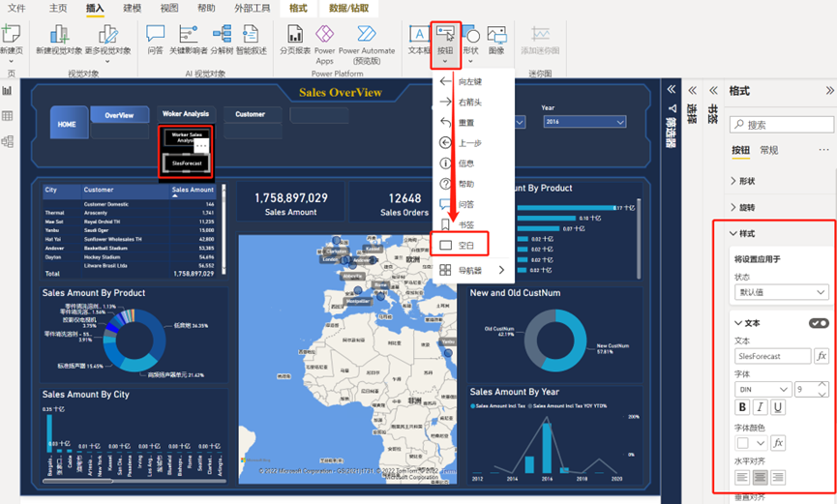The height and width of the screenshot is (504, 837).
Task: Toggle the 文本 text switch off
Action: click(x=818, y=323)
